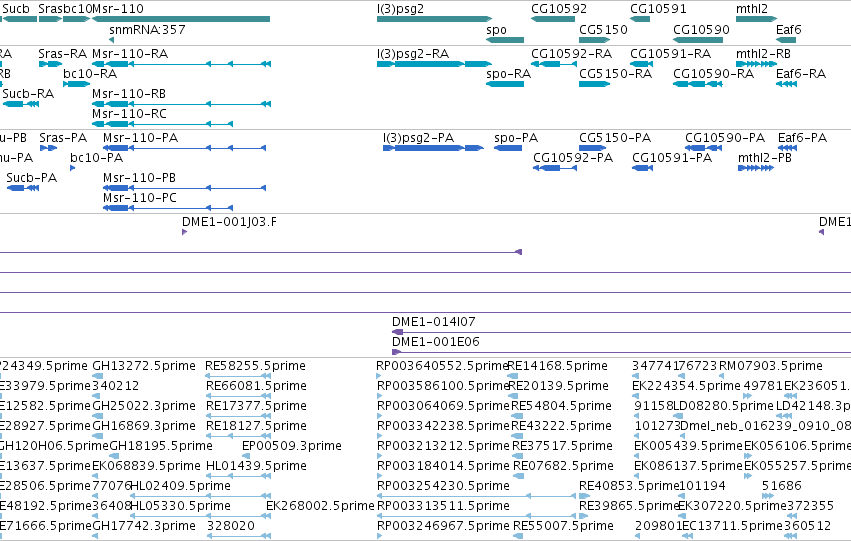Screen dimensions: 851x541
Task: Click the Sucb-PA protein label
Action: pyautogui.click(x=31, y=178)
